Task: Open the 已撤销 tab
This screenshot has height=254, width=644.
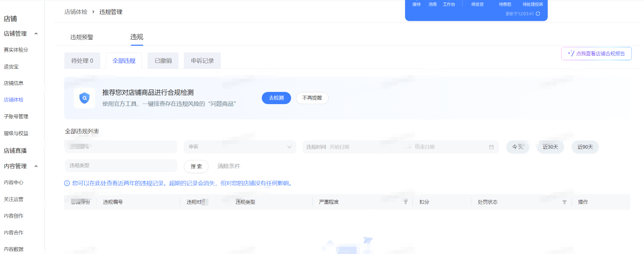Action: 163,61
